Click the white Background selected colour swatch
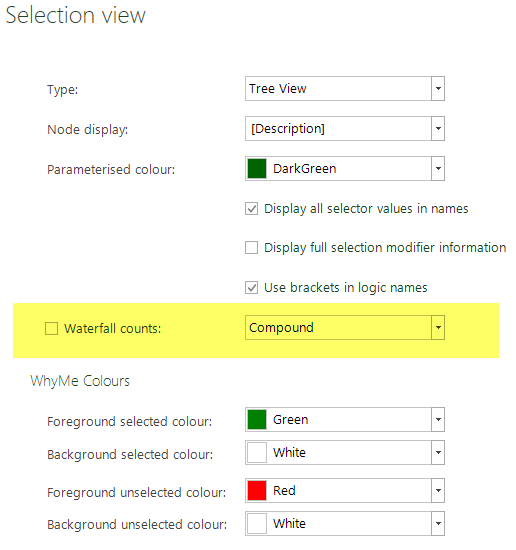 (257, 452)
